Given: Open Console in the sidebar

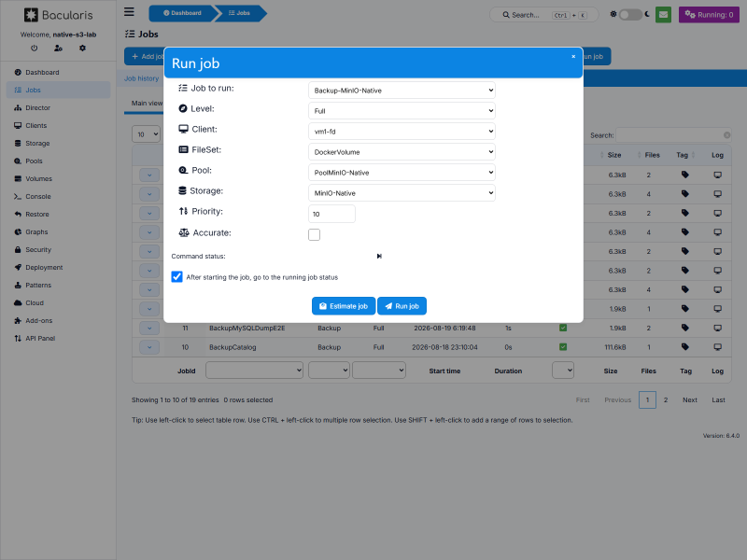Looking at the screenshot, I should 58,196.
